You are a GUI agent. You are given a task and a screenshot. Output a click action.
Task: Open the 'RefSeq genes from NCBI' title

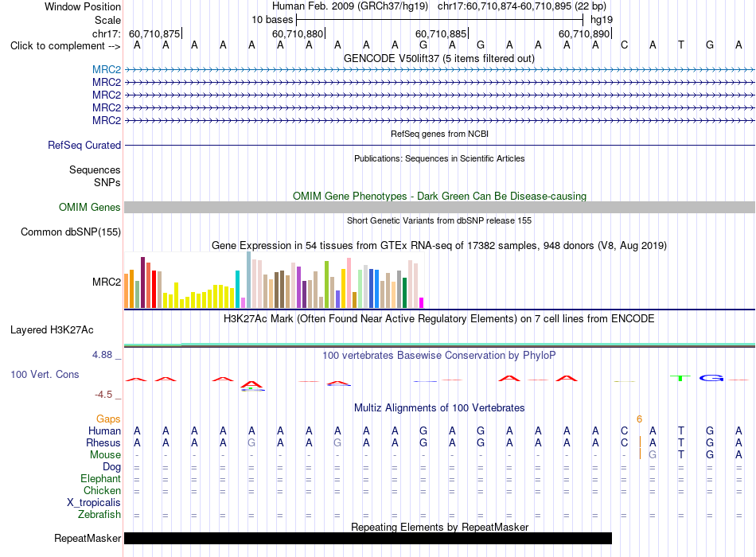click(439, 134)
